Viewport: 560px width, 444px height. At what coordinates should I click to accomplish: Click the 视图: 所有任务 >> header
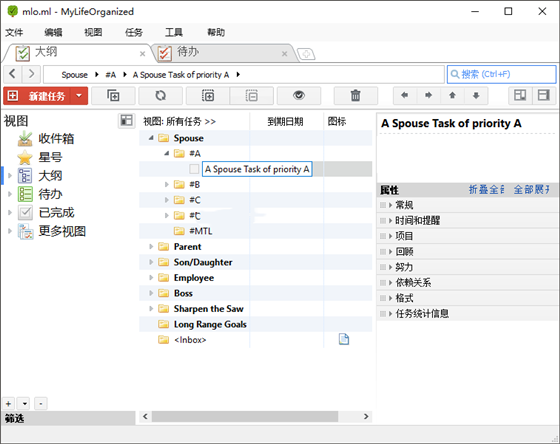tap(179, 121)
